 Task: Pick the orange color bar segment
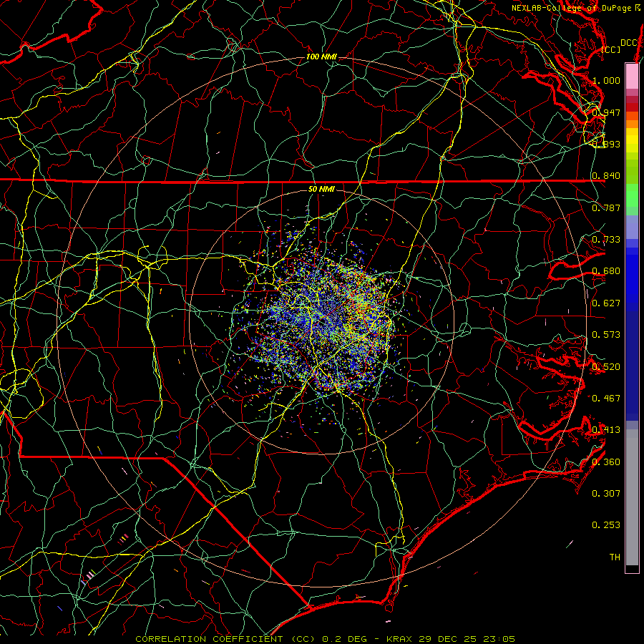(632, 124)
